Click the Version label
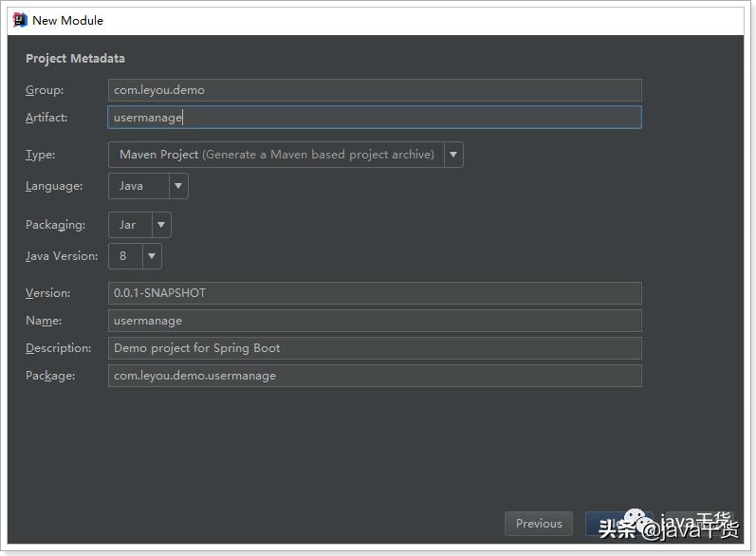Image resolution: width=756 pixels, height=556 pixels. [47, 293]
